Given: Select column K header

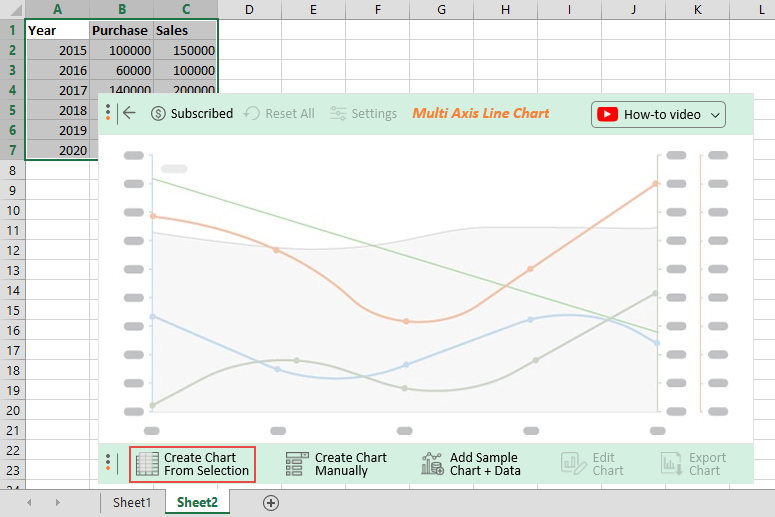Looking at the screenshot, I should 697,9.
